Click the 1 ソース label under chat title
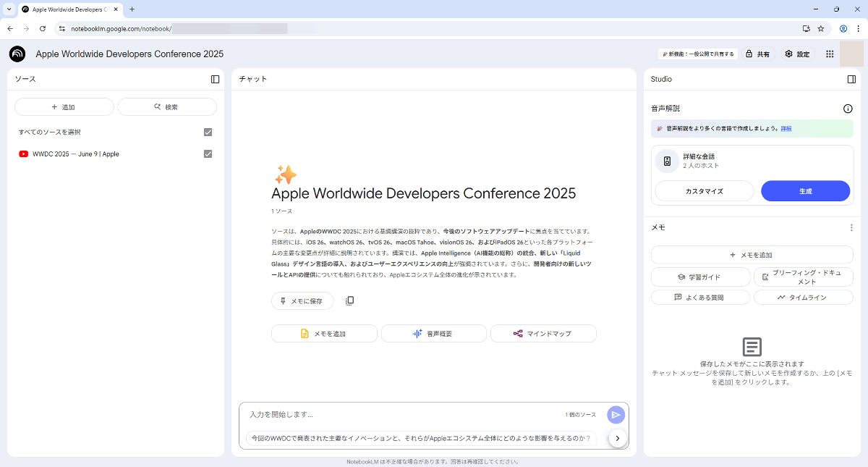 coord(282,211)
